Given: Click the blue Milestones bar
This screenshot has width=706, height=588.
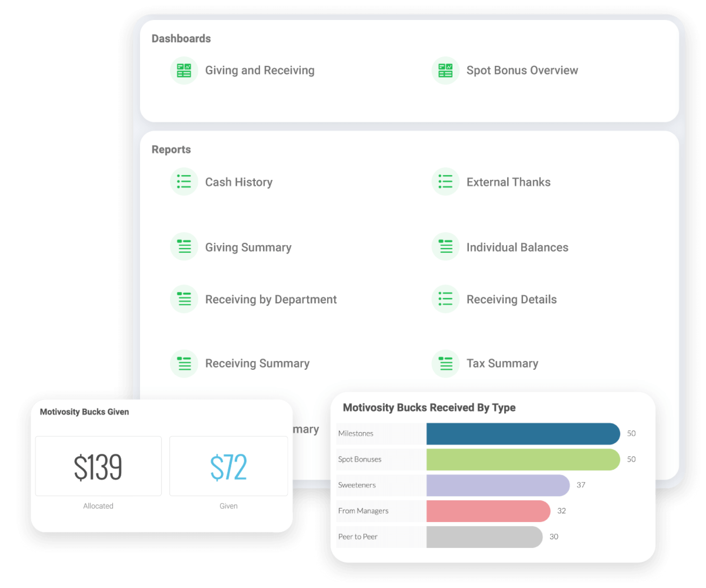Looking at the screenshot, I should click(523, 434).
